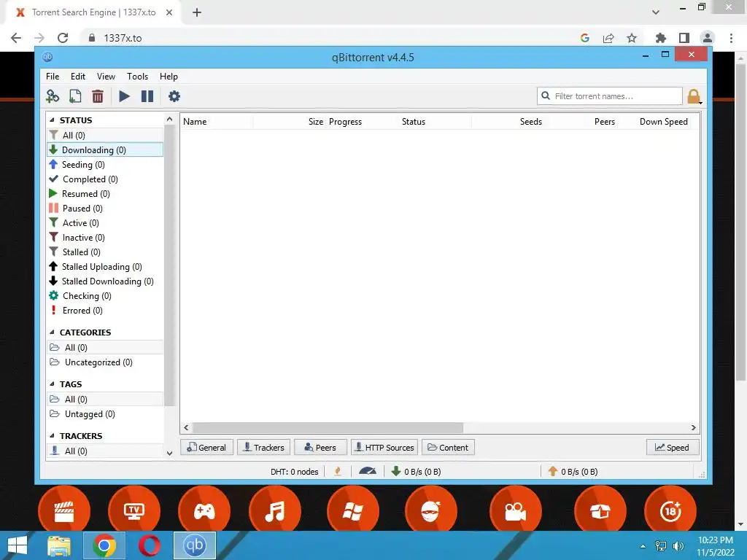Collapse the TRACKERS section

click(53, 436)
